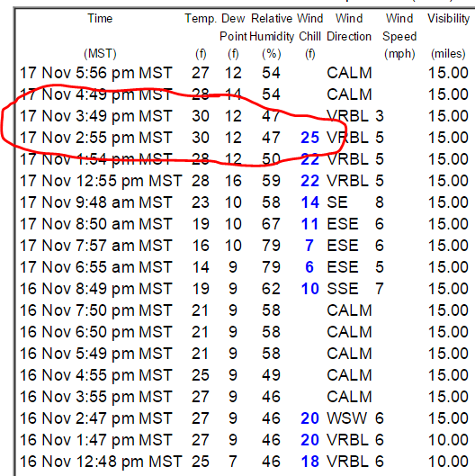This screenshot has width=475, height=476.
Task: Click the blue wind chill value 25
Action: [309, 138]
